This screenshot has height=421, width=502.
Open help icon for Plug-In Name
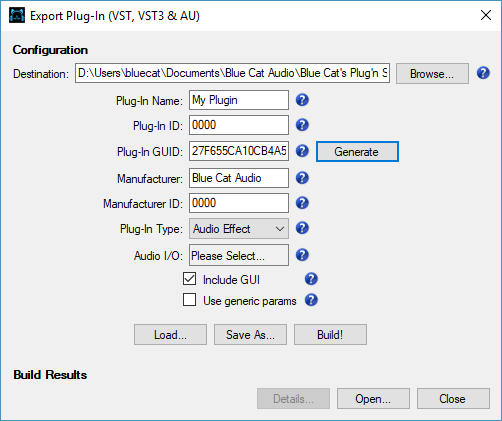(x=302, y=100)
